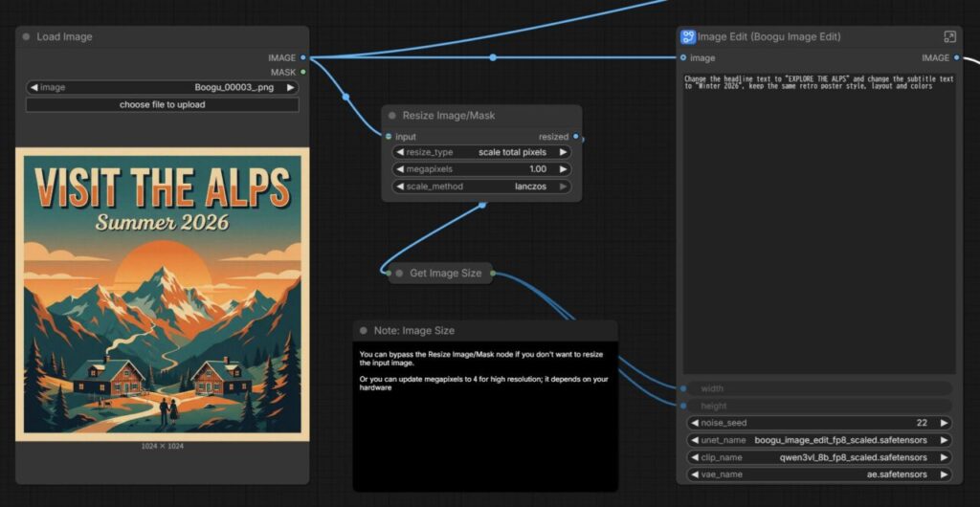Screen dimensions: 980x507
Task: Select previous scale_method with left arrow
Action: coord(399,187)
